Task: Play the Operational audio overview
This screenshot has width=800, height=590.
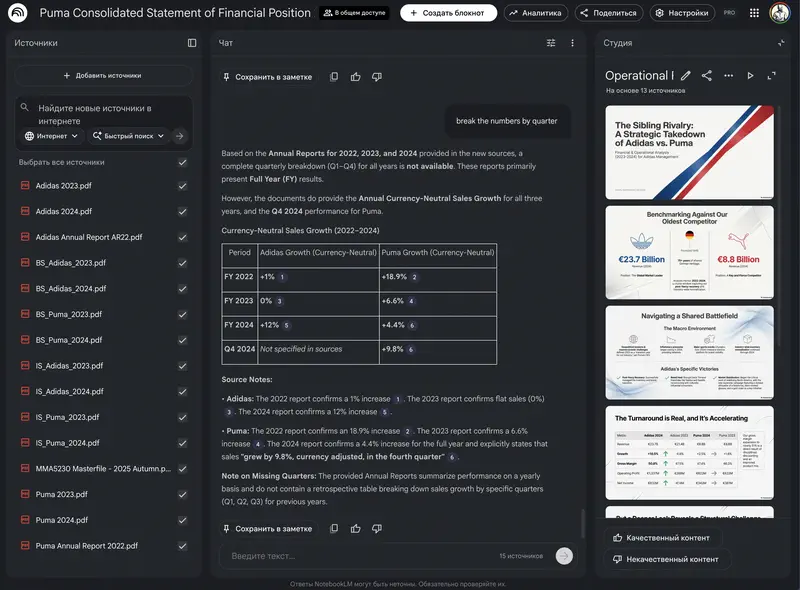Action: click(x=752, y=74)
